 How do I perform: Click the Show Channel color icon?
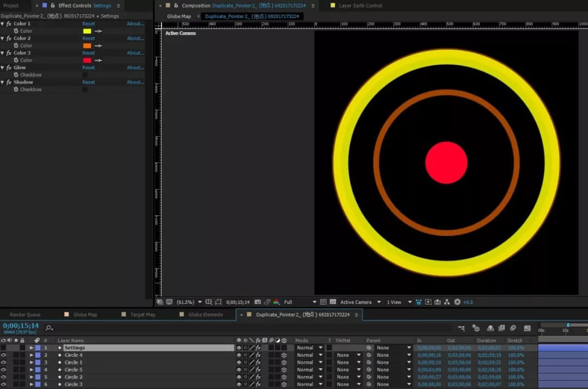[276, 302]
